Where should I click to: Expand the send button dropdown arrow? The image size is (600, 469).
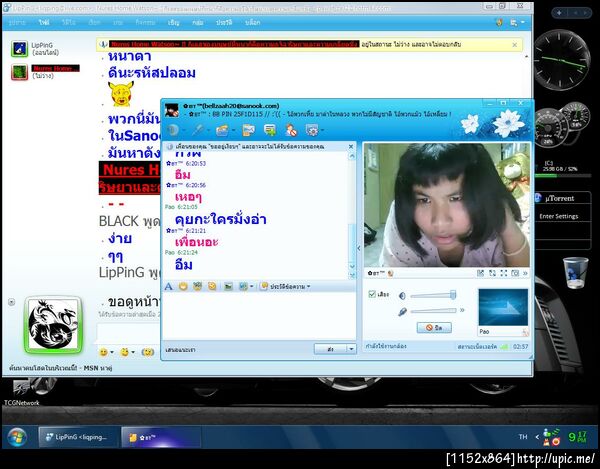coord(351,349)
